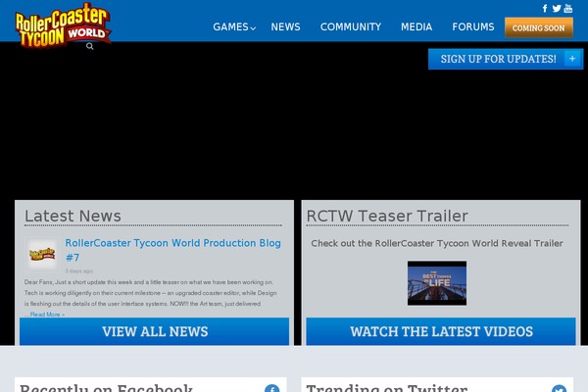Open the YouTube icon in header
588x392 pixels.
click(567, 8)
